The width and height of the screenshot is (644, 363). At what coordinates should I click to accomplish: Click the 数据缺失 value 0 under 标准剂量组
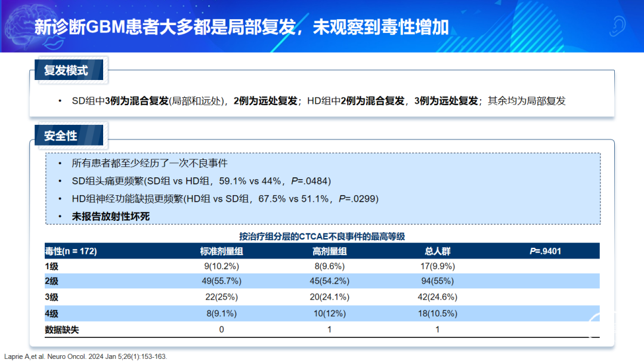click(221, 330)
